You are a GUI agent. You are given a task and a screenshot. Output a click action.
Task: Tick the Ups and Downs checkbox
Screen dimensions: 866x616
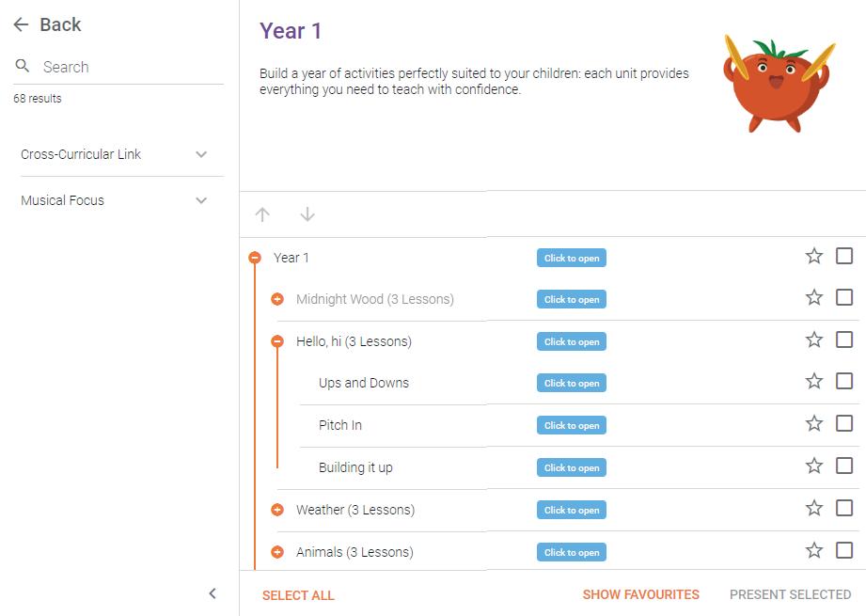click(x=844, y=381)
